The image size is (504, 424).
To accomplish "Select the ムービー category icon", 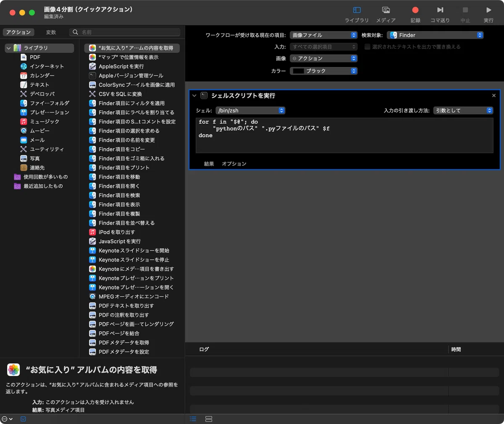I will pyautogui.click(x=24, y=131).
